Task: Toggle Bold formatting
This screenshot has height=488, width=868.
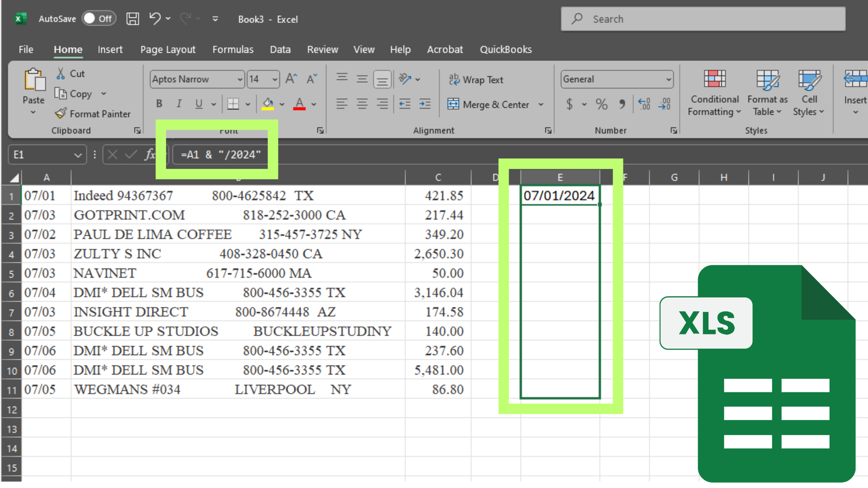Action: 159,103
